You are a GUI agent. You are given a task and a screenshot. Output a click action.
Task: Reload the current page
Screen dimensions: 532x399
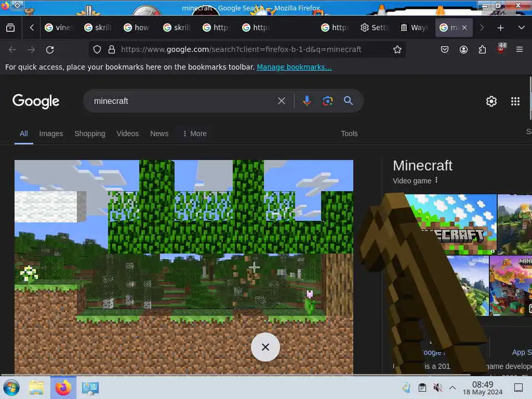[50, 50]
